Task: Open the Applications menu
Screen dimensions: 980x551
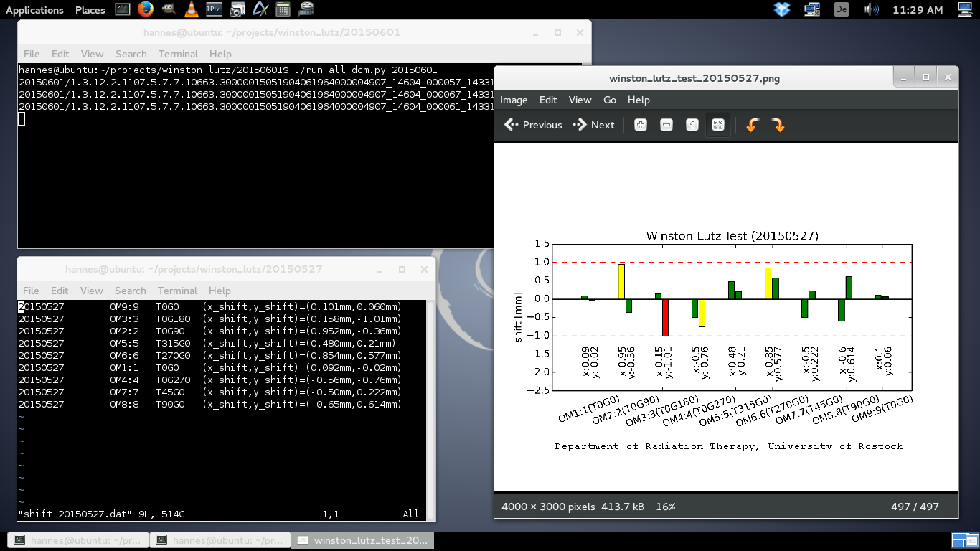Action: click(x=34, y=9)
